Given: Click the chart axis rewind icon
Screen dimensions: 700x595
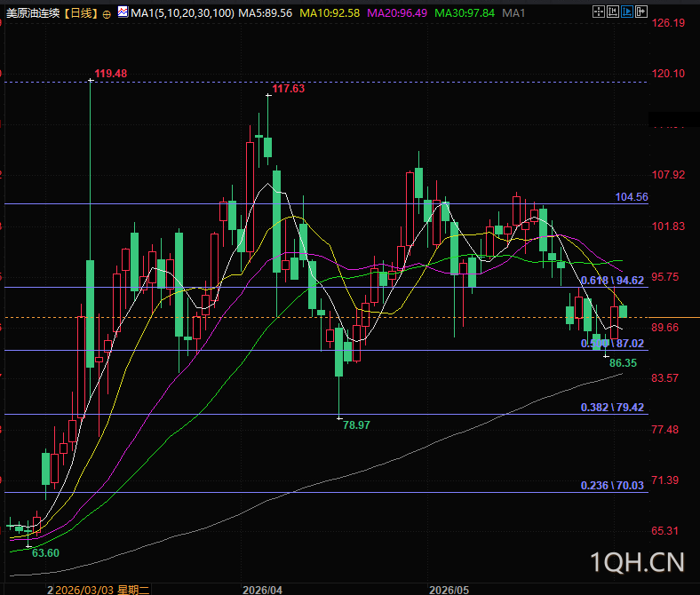Looking at the screenshot, I should 613,12.
